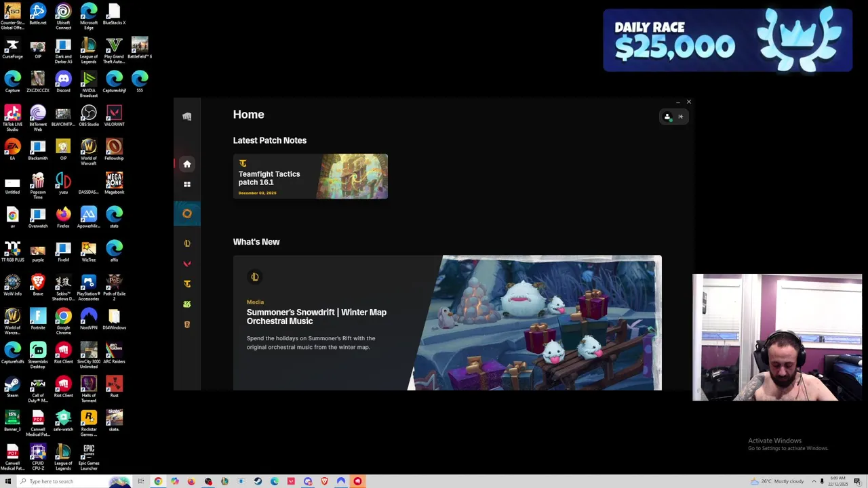Click the League logo badge on news card
Viewport: 868px width, 488px height.
tap(255, 277)
